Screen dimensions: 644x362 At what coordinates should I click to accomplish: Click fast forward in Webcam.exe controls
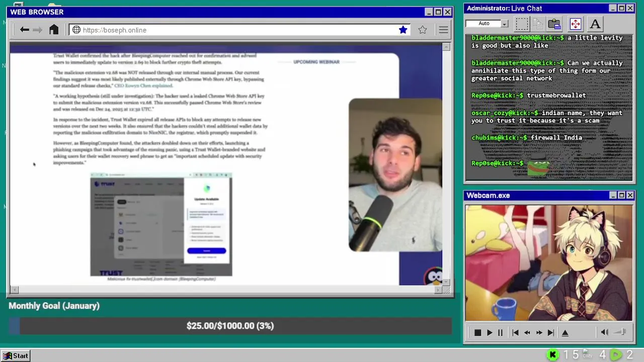point(539,333)
